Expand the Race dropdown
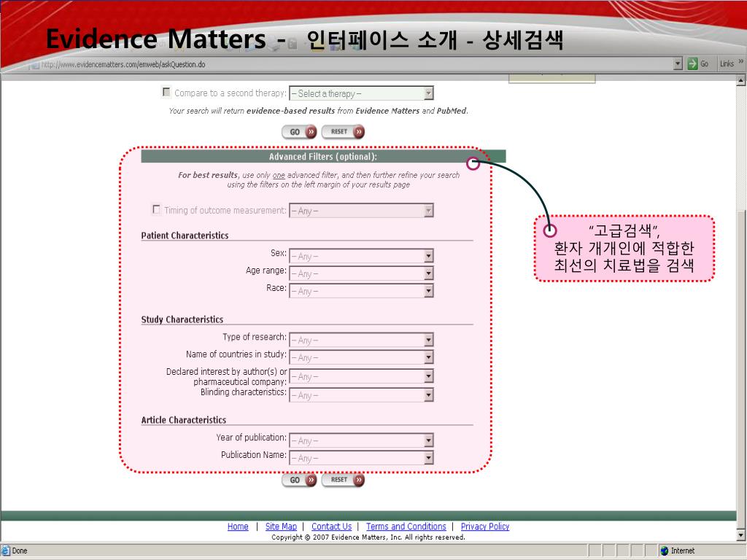This screenshot has height=560, width=747. 361,290
